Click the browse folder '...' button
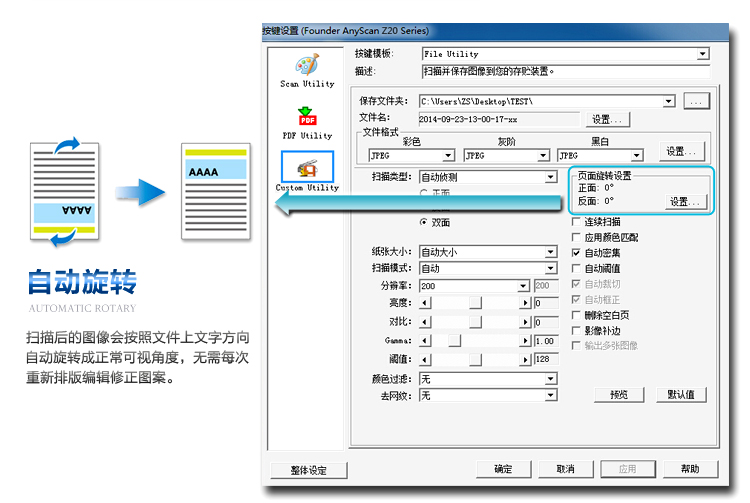 pos(698,101)
